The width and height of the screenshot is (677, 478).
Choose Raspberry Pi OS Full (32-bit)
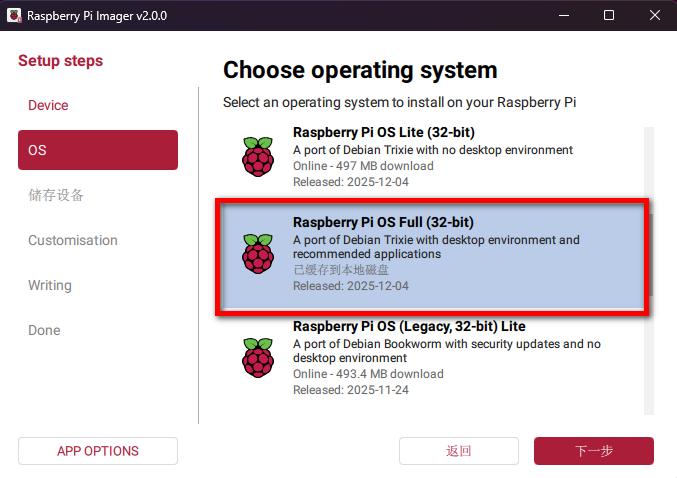433,257
